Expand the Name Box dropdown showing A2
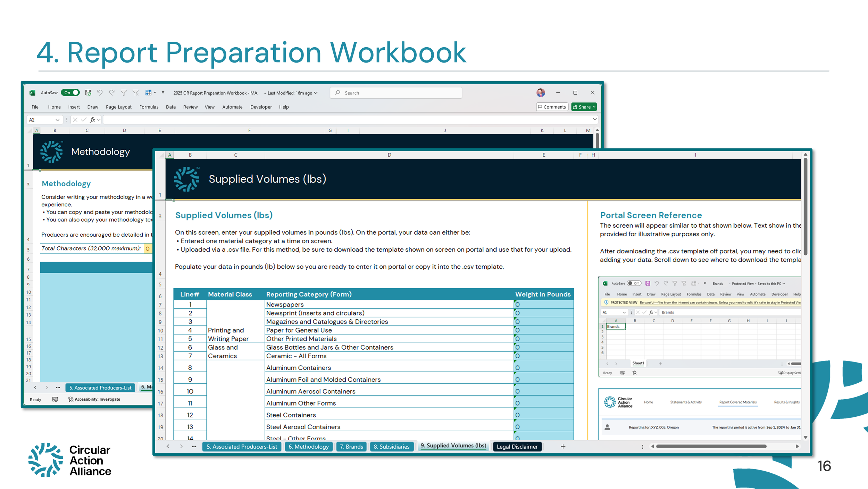The height and width of the screenshot is (489, 868). (x=57, y=120)
